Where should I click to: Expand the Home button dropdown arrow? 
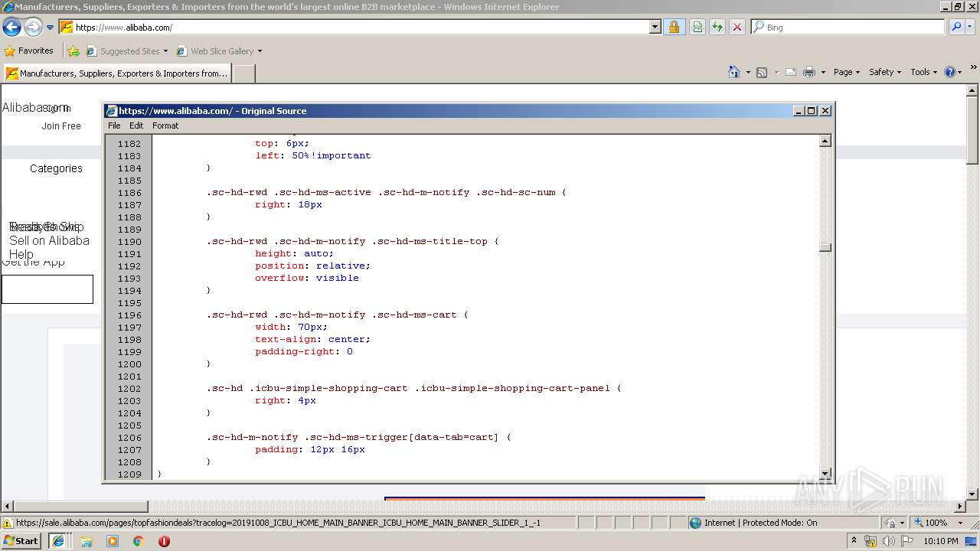(748, 72)
